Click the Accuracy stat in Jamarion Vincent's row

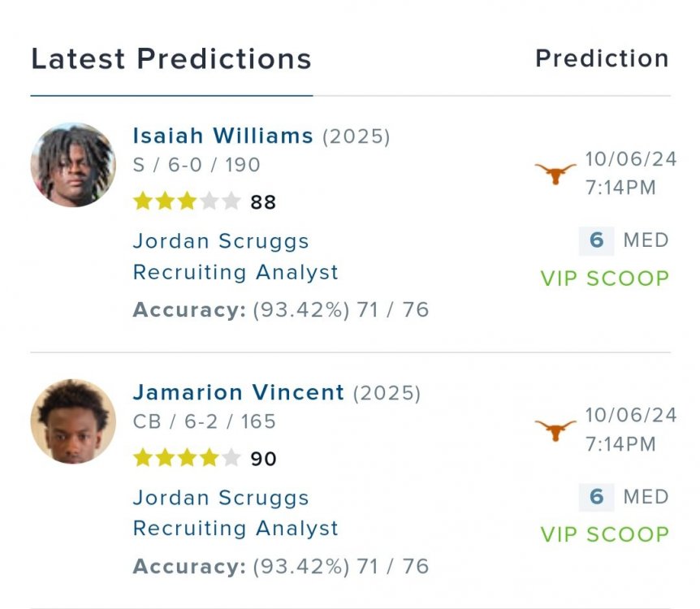point(280,566)
